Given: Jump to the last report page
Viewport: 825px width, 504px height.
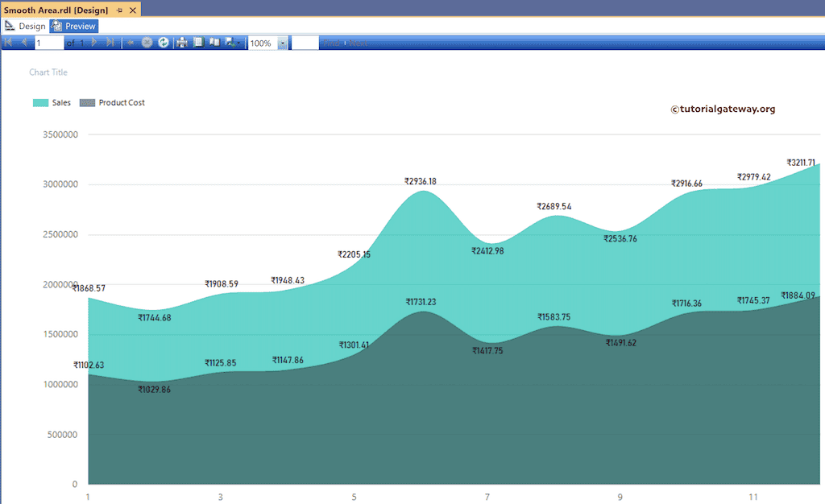Looking at the screenshot, I should click(x=110, y=43).
